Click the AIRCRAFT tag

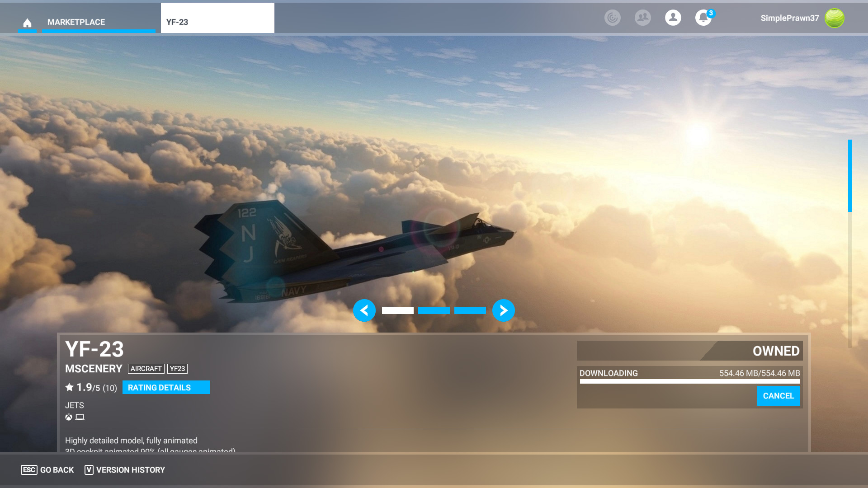(x=146, y=369)
